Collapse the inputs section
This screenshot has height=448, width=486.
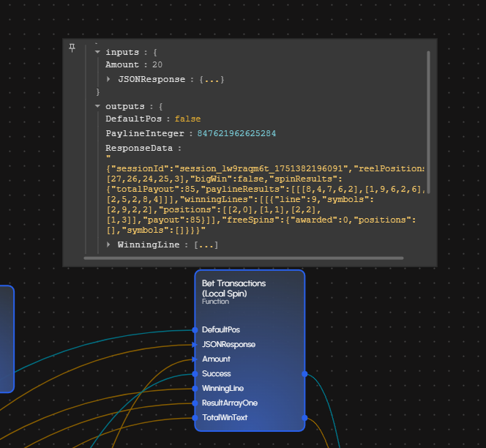point(97,52)
